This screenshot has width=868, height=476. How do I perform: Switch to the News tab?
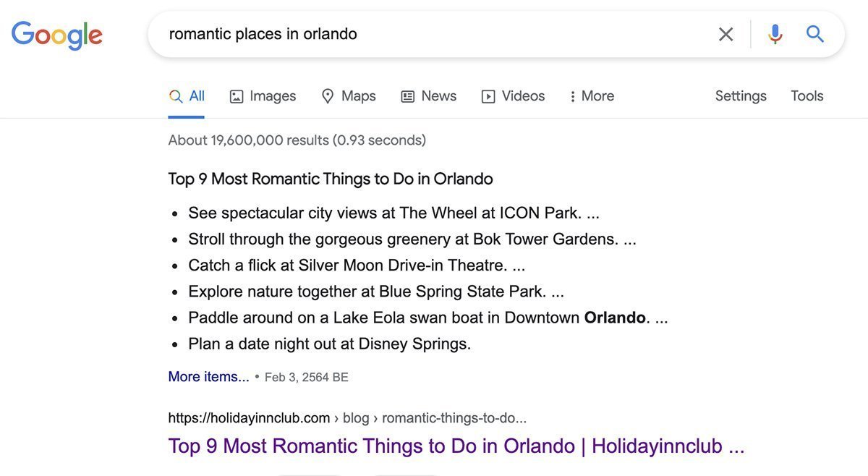[x=429, y=96]
